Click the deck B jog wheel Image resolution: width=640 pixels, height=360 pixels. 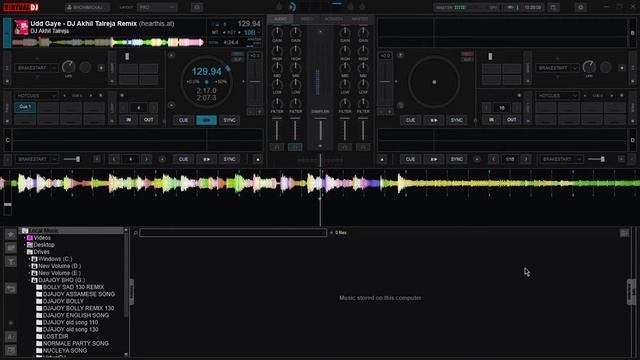(x=434, y=82)
